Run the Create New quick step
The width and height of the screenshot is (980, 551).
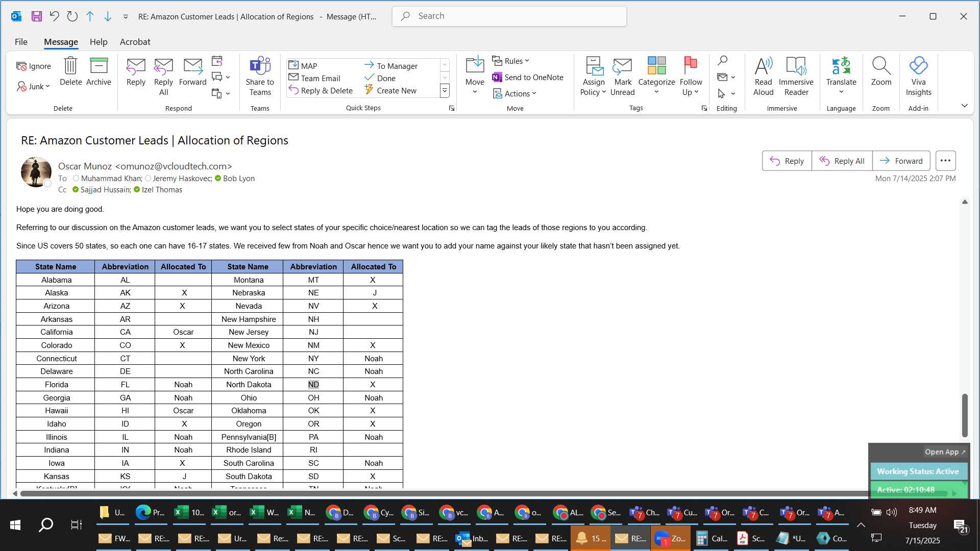(390, 90)
